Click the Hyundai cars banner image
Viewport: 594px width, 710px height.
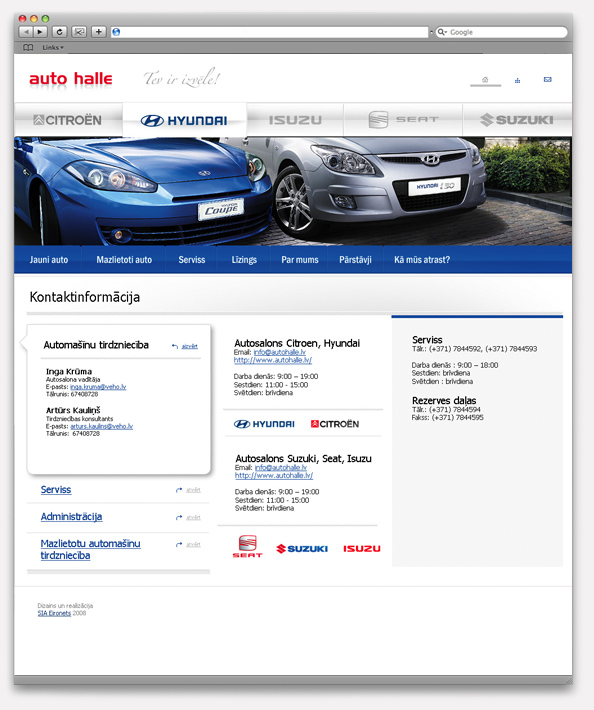[x=293, y=191]
